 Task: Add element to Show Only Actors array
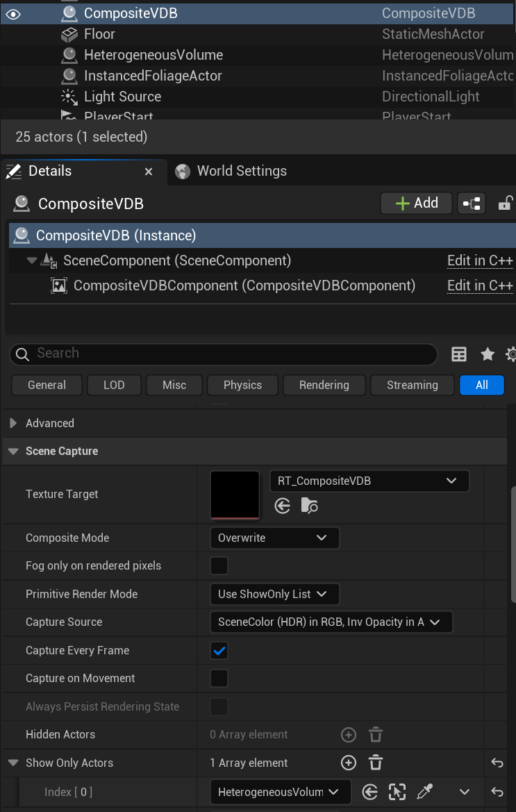point(349,763)
